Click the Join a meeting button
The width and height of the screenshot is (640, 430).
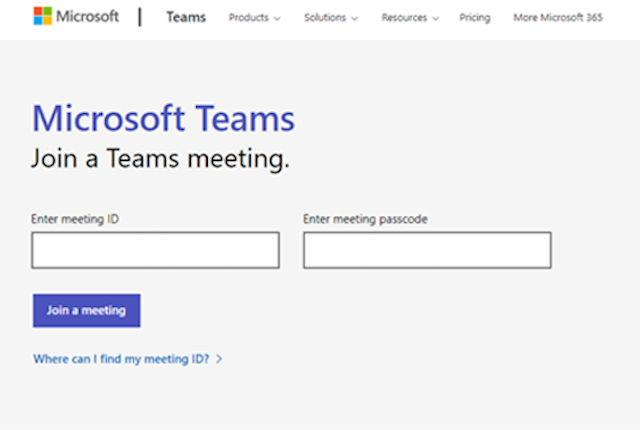[x=87, y=310]
